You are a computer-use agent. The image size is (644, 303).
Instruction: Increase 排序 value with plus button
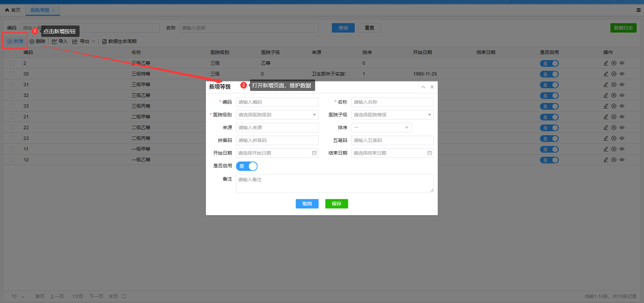(406, 128)
